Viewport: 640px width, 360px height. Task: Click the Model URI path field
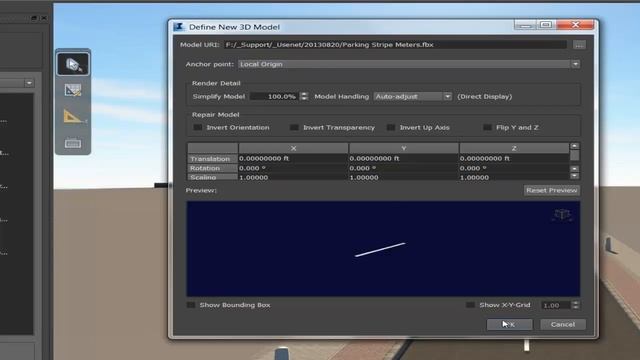[x=395, y=45]
